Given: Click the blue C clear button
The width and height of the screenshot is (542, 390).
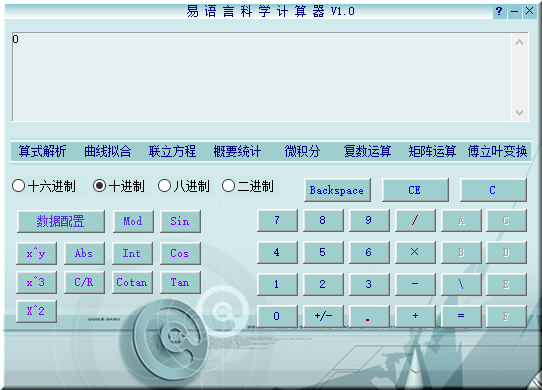Looking at the screenshot, I should tap(493, 190).
